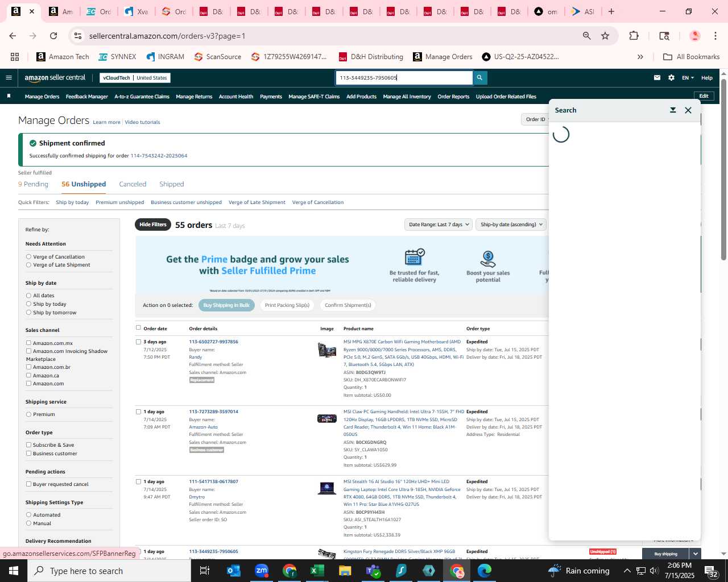Open the mail messages icon
This screenshot has height=582, width=728.
click(657, 78)
